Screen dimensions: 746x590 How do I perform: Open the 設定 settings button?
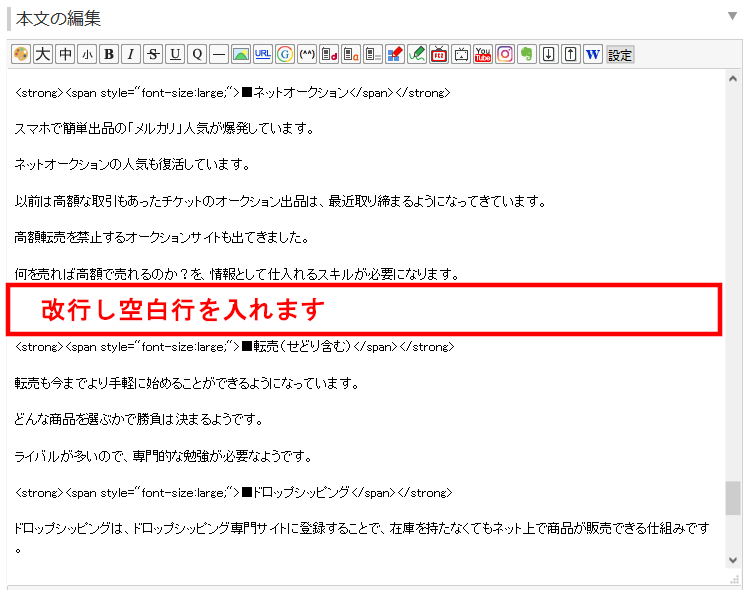[620, 55]
